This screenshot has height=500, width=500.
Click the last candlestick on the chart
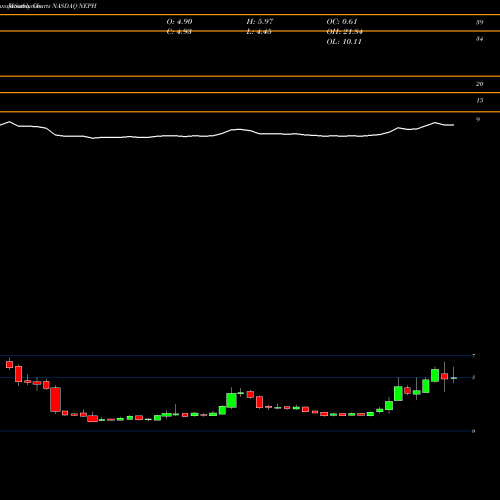(453, 375)
